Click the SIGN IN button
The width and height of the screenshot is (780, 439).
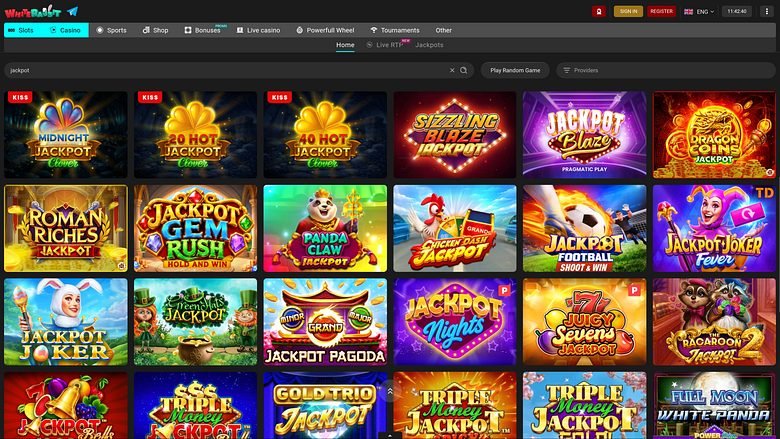pos(628,11)
